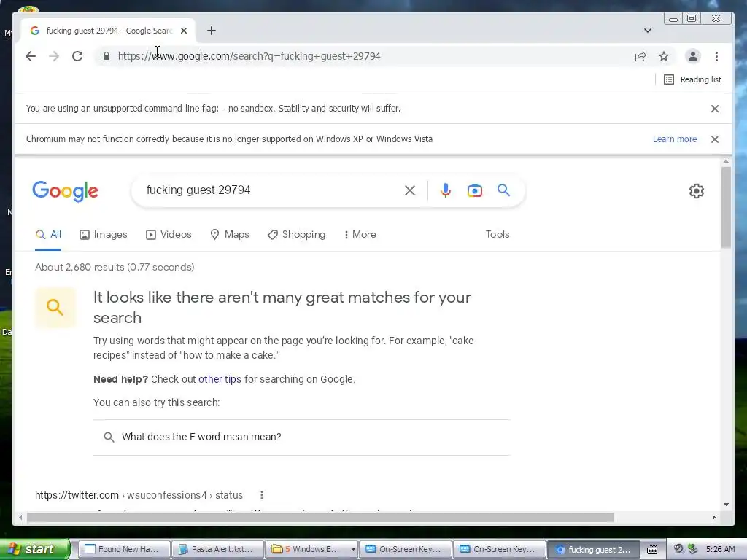The image size is (747, 560).
Task: Switch to Pasta Alert.txt taskbar item
Action: point(217,549)
